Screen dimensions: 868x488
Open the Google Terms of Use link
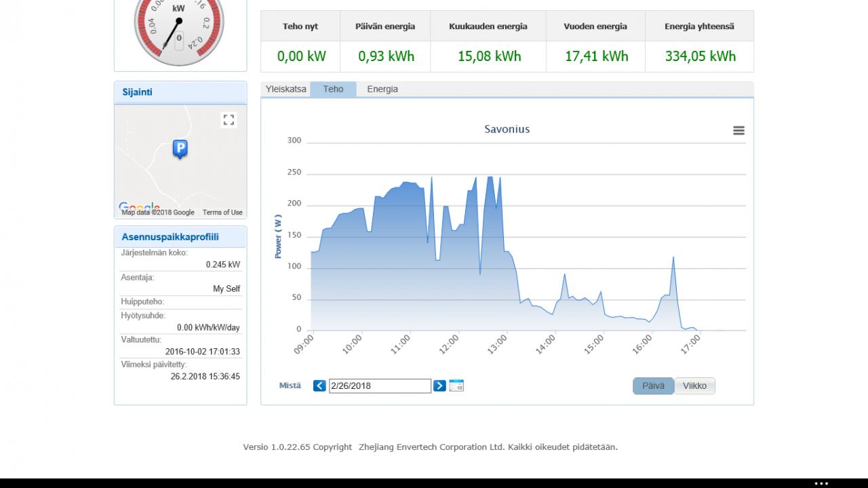coord(222,212)
